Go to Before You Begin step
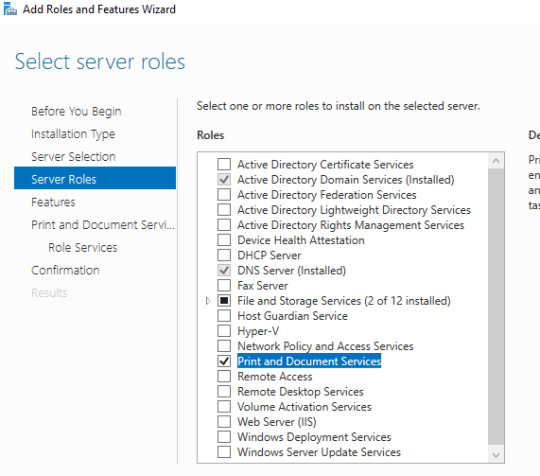 [x=76, y=112]
